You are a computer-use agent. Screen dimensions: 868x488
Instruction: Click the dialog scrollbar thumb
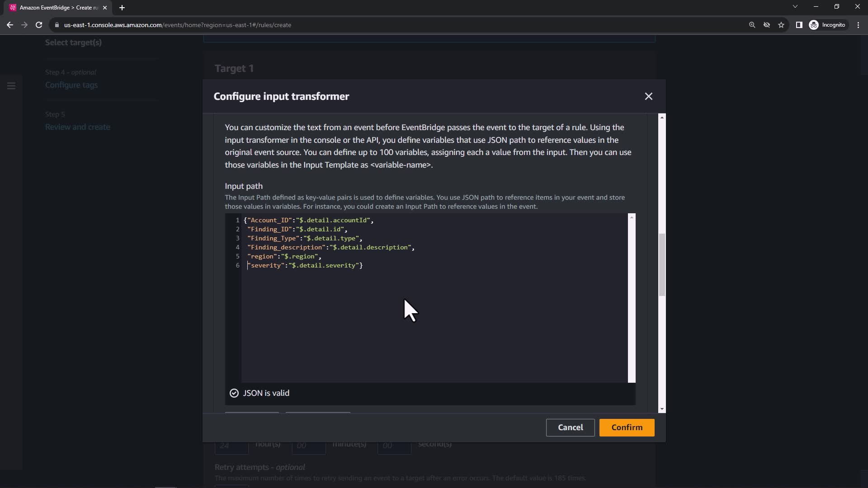662,264
